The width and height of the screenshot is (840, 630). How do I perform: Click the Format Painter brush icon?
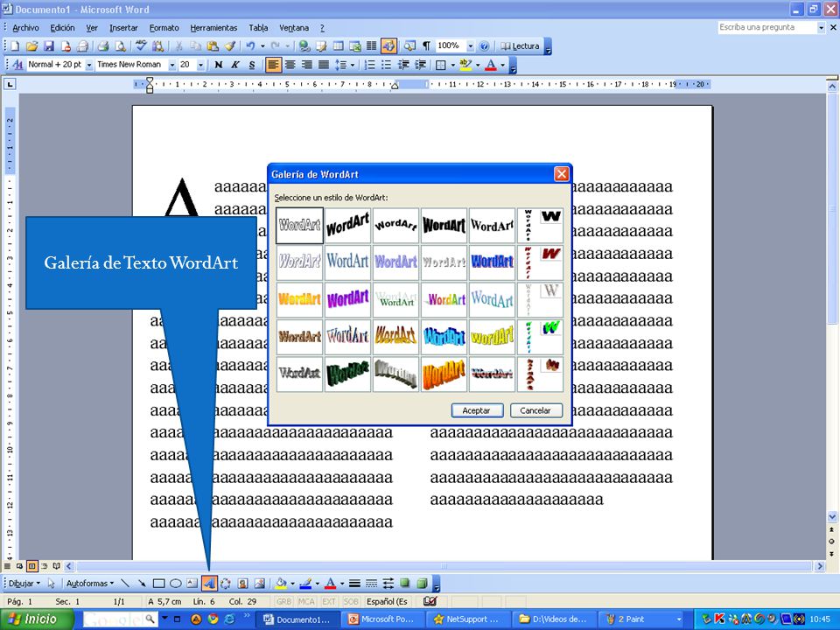(230, 46)
